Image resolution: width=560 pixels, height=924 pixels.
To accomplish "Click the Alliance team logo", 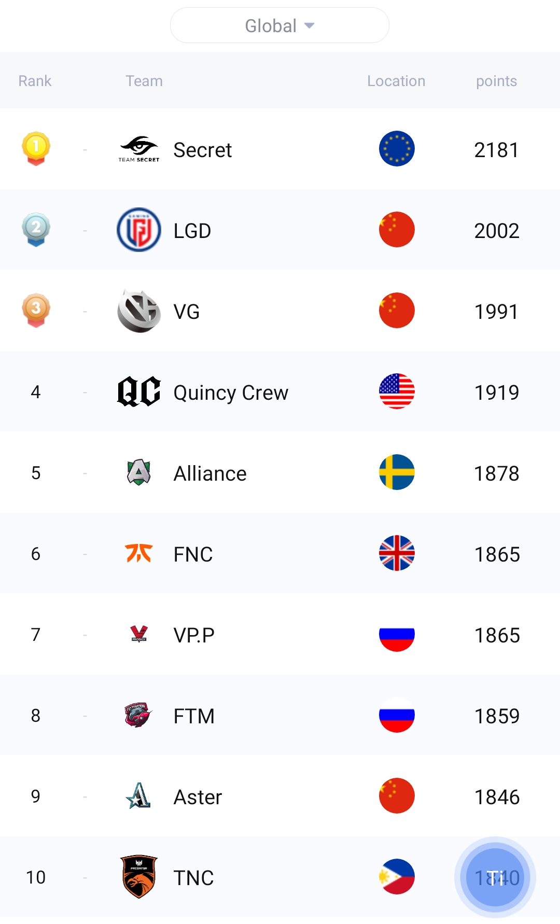I will point(138,472).
